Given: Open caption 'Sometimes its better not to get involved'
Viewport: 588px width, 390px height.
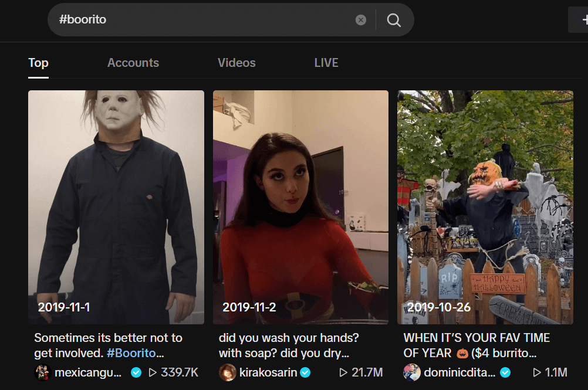Looking at the screenshot, I should point(108,345).
